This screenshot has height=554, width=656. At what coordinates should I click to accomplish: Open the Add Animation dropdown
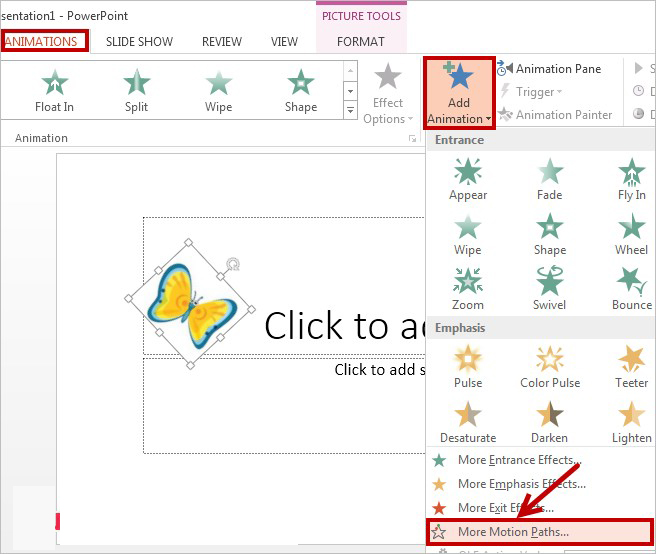click(459, 93)
